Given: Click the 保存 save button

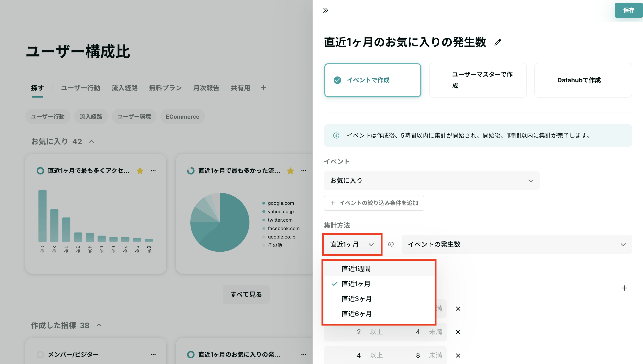Looking at the screenshot, I should 628,10.
